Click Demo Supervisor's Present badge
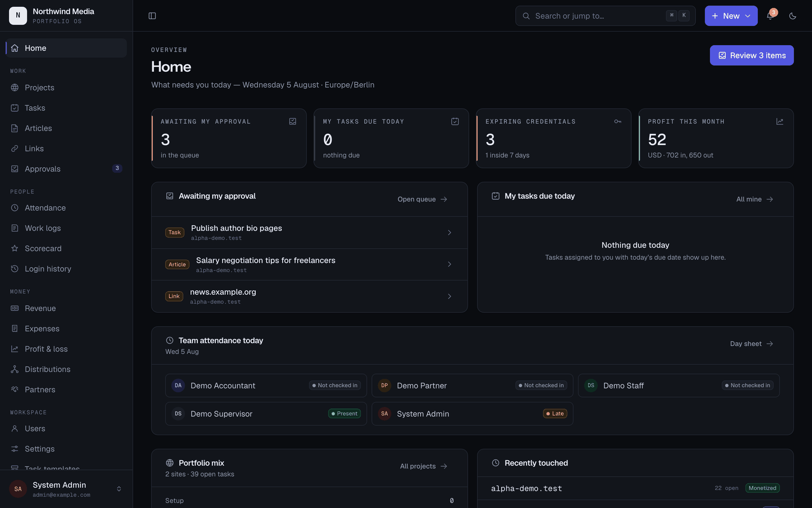The height and width of the screenshot is (508, 812). tap(345, 414)
